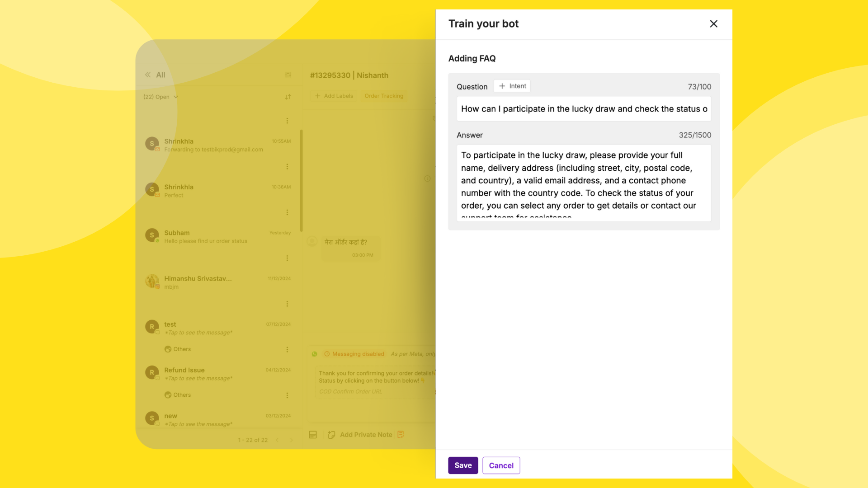Viewport: 868px width, 488px height.
Task: Click the Question input field
Action: pos(584,108)
